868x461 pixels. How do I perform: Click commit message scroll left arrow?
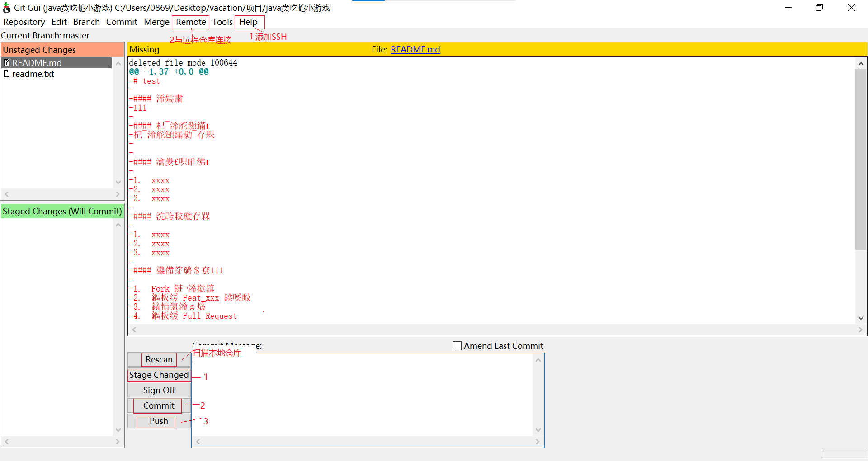[x=198, y=442]
